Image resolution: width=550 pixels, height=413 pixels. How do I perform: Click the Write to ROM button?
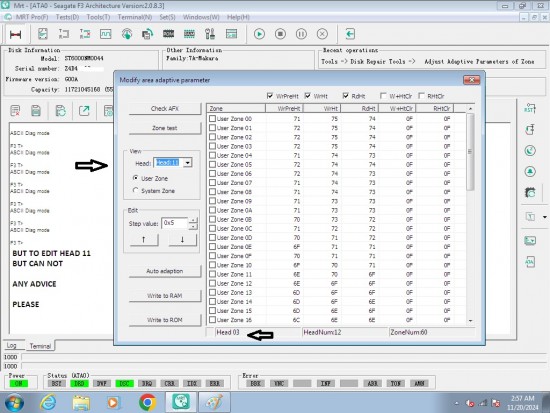pos(165,320)
